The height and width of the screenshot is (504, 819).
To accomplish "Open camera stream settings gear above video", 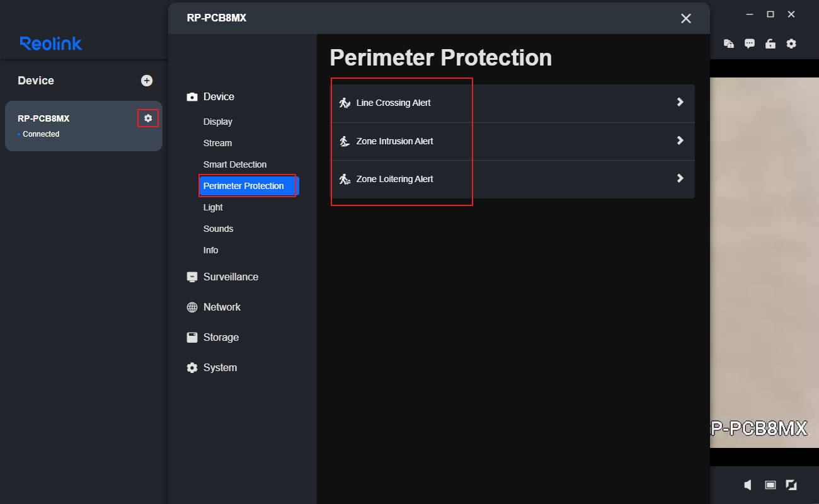I will 791,43.
